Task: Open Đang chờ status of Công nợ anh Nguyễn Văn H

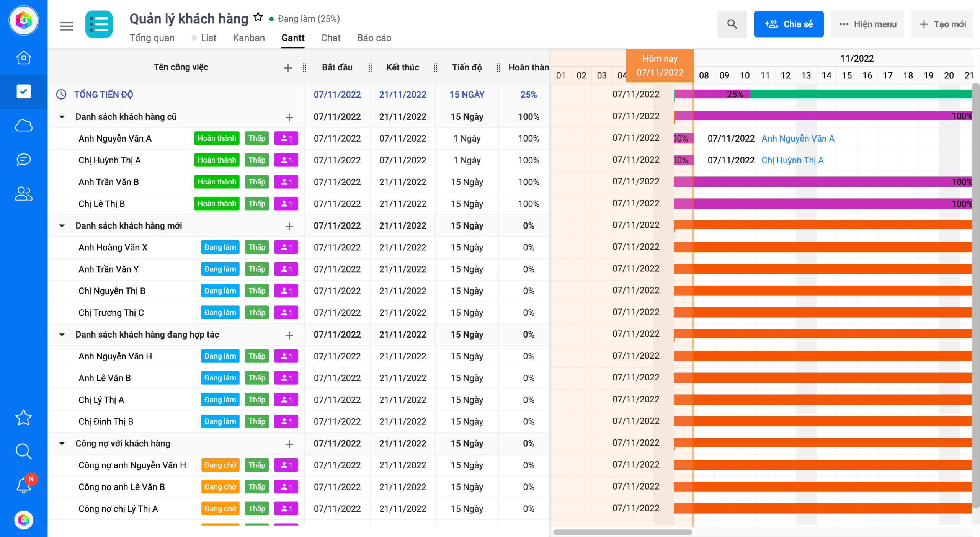Action: [220, 465]
